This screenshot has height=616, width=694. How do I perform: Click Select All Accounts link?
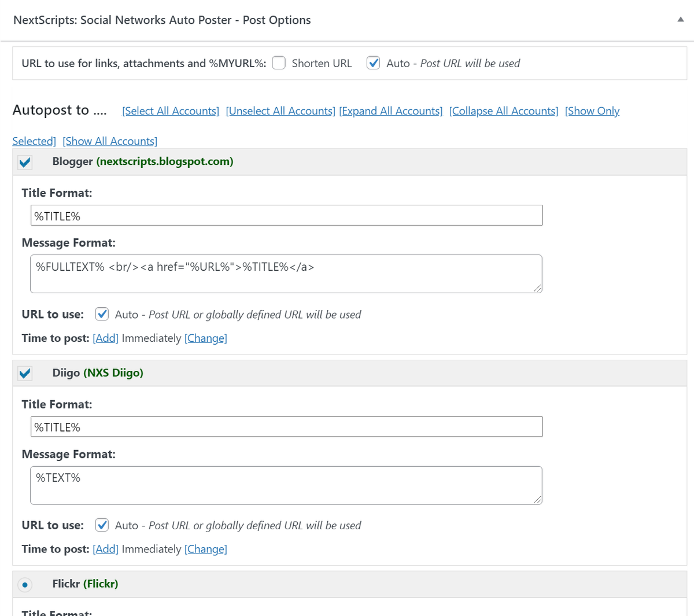171,111
